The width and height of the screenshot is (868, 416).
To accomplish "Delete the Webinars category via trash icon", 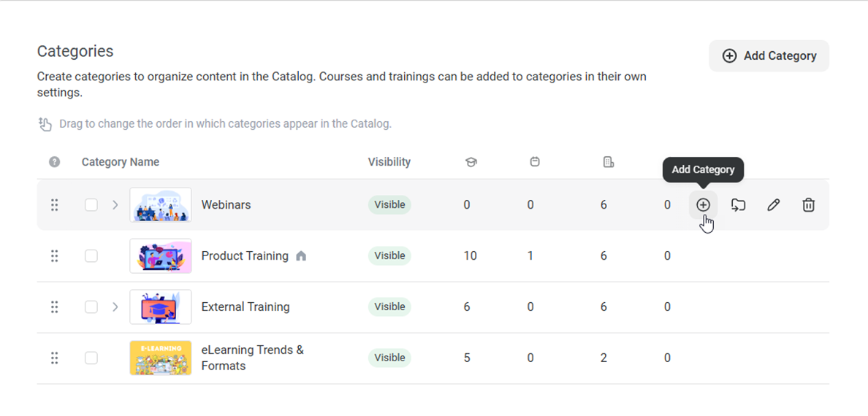I will (808, 205).
